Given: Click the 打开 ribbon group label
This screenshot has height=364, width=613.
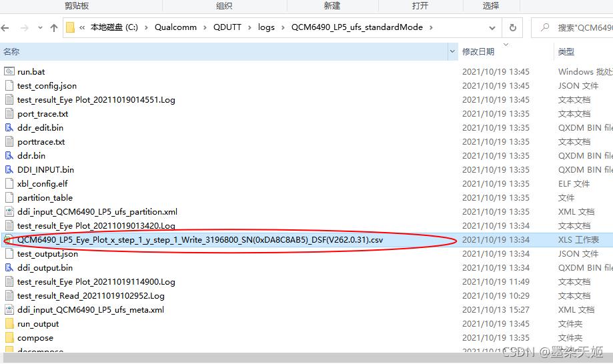Looking at the screenshot, I should pyautogui.click(x=420, y=5).
